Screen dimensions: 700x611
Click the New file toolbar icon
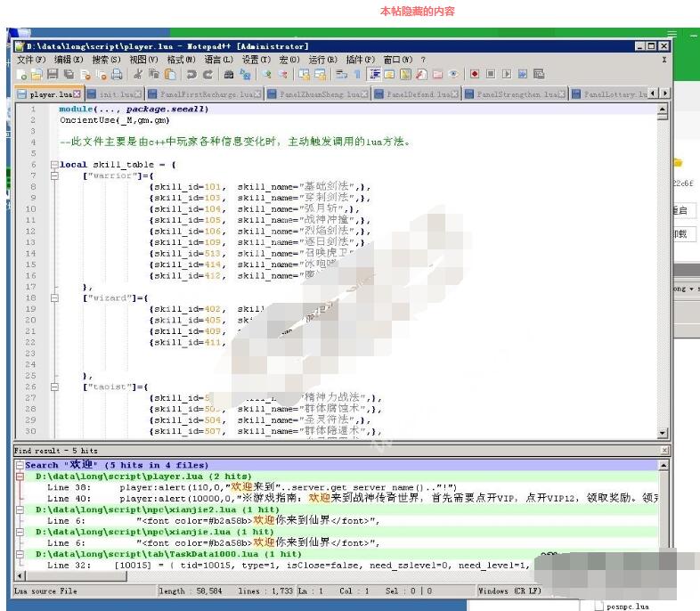click(x=21, y=75)
